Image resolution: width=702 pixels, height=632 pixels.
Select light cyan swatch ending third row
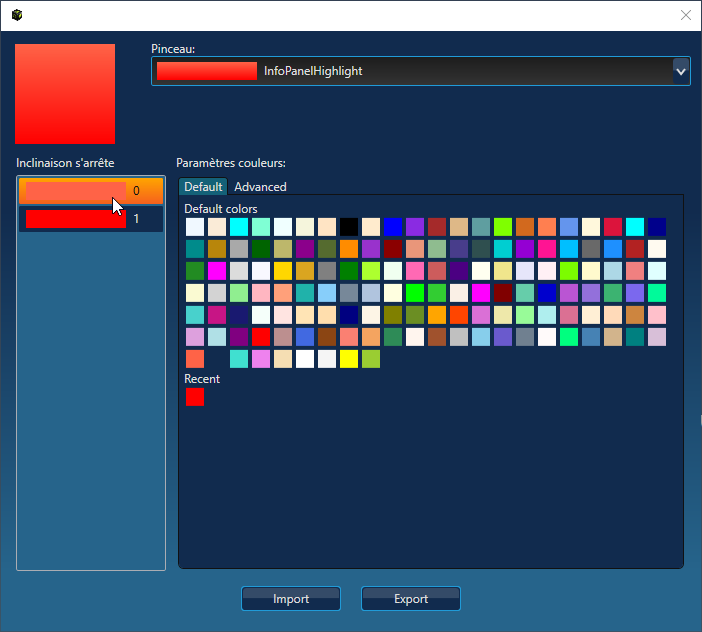tap(657, 271)
